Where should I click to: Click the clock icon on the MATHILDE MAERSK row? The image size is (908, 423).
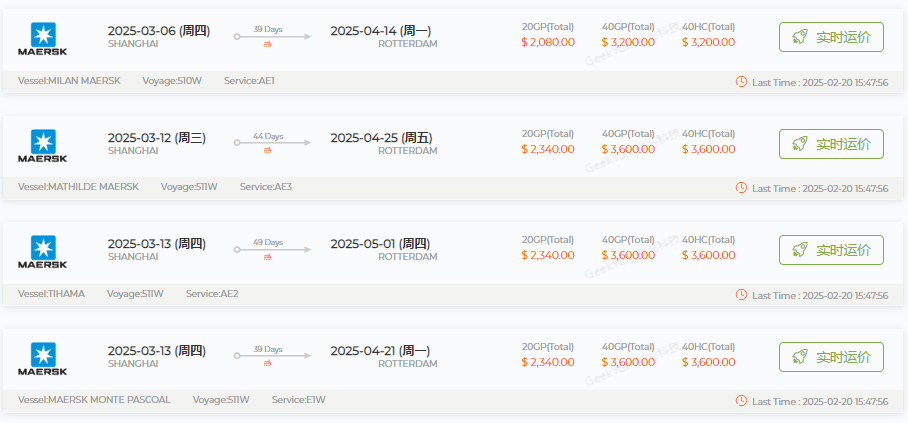[741, 188]
